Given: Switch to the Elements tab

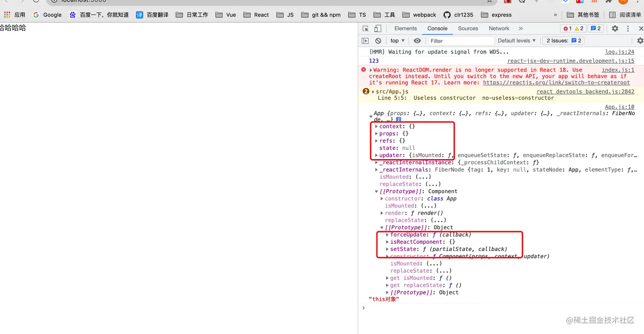Looking at the screenshot, I should click(405, 29).
